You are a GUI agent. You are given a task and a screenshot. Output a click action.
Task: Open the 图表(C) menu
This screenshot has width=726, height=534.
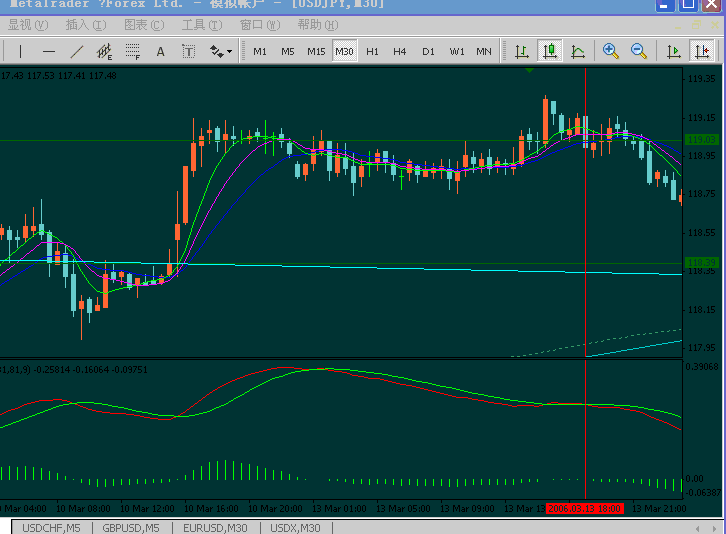(144, 25)
